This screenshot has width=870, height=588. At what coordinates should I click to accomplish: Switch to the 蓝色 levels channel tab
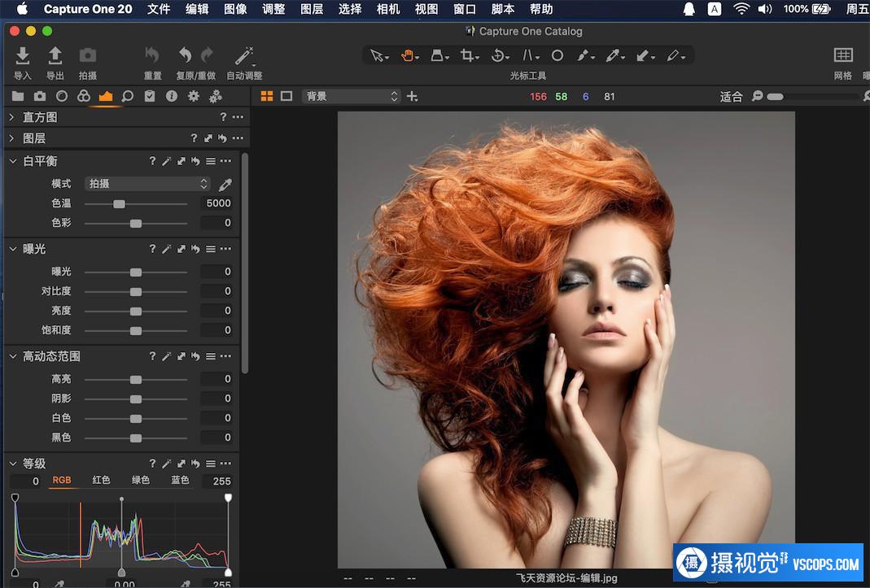(180, 480)
